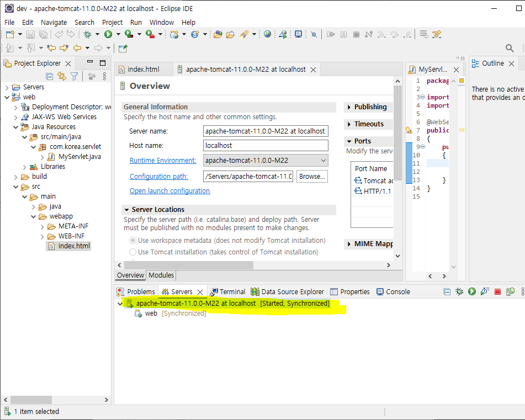
Task: Close the apache-tomcat editor tab
Action: (x=313, y=70)
